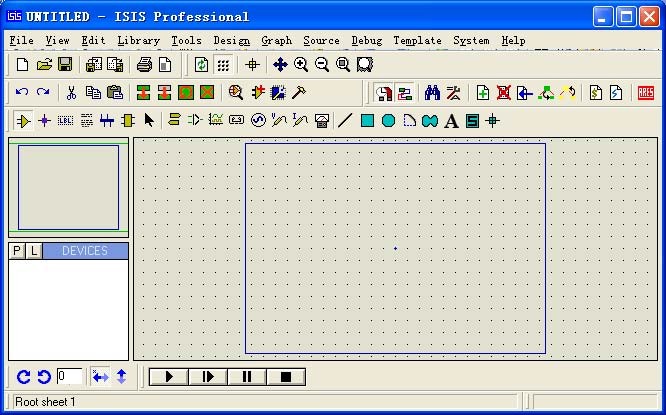The image size is (666, 415).
Task: Click the Block Delete red X icon
Action: [207, 93]
